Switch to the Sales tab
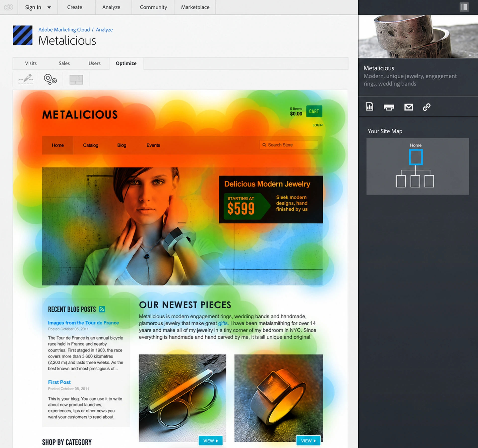The height and width of the screenshot is (448, 478). pos(64,63)
